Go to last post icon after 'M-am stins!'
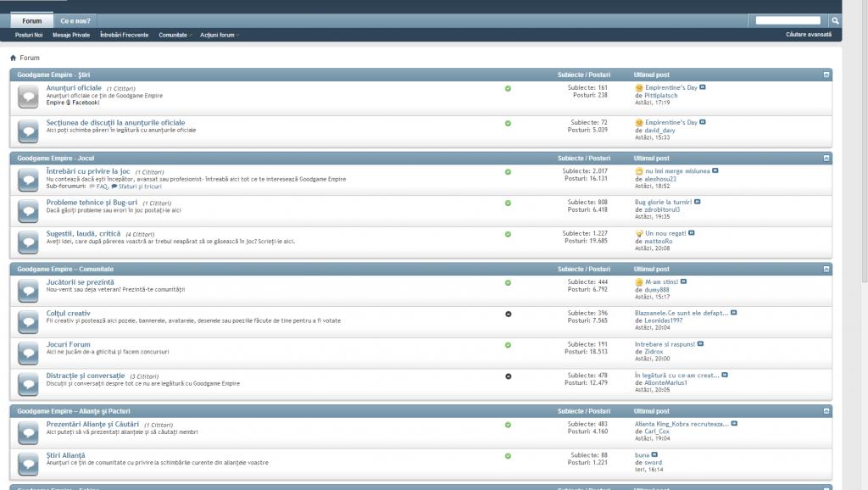 tap(684, 281)
